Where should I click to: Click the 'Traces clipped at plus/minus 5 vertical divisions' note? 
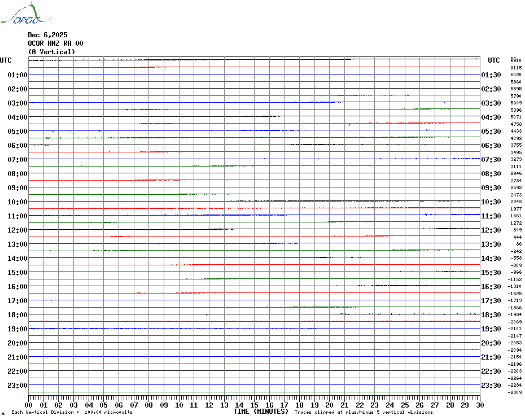(364, 412)
